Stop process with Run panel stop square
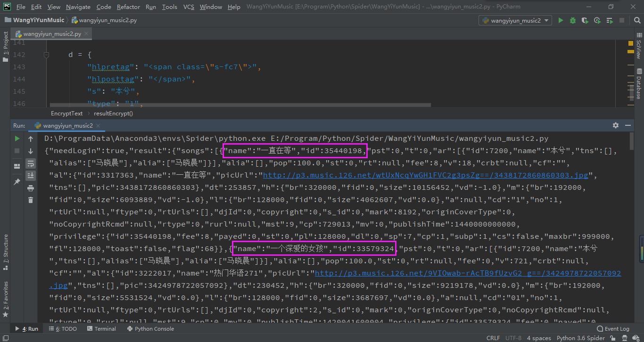Image resolution: width=644 pixels, height=342 pixels. [17, 151]
